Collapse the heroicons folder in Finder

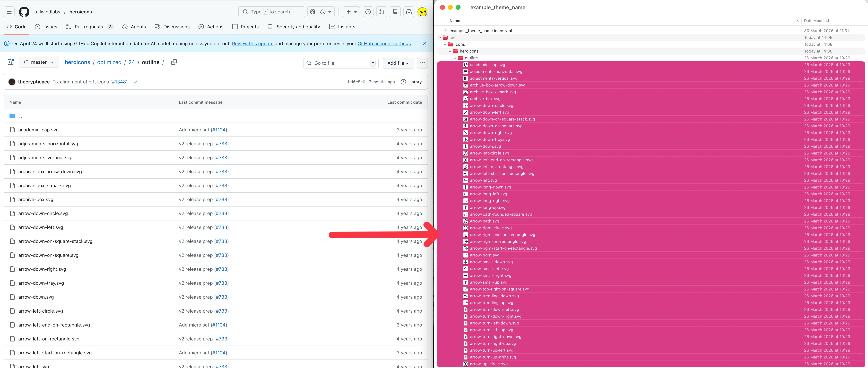tap(450, 51)
